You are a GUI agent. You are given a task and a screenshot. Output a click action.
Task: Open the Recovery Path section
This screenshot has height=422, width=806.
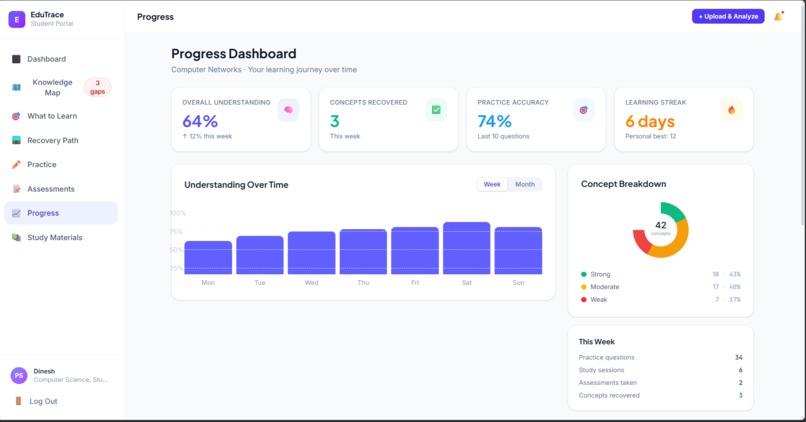point(61,140)
